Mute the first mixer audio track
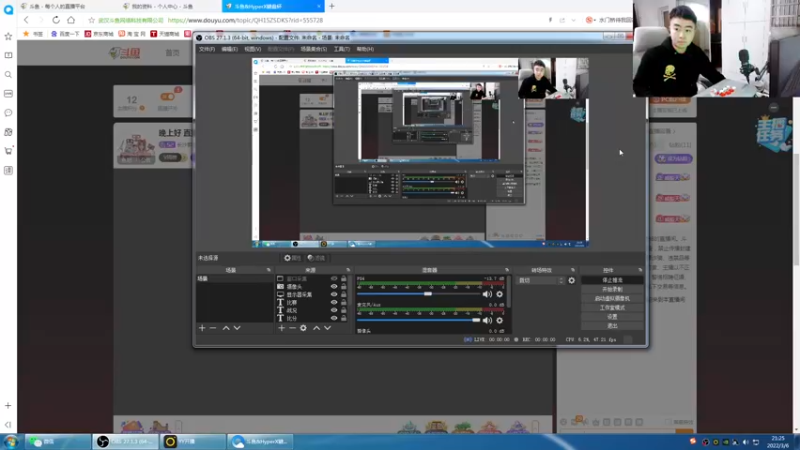 tap(487, 294)
